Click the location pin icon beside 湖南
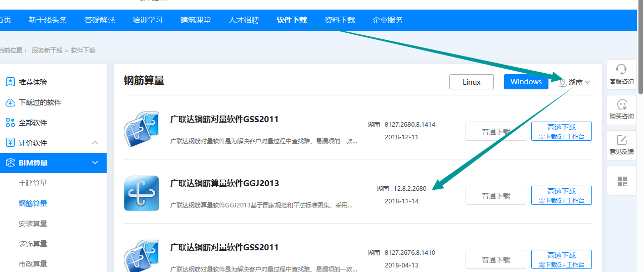 562,82
